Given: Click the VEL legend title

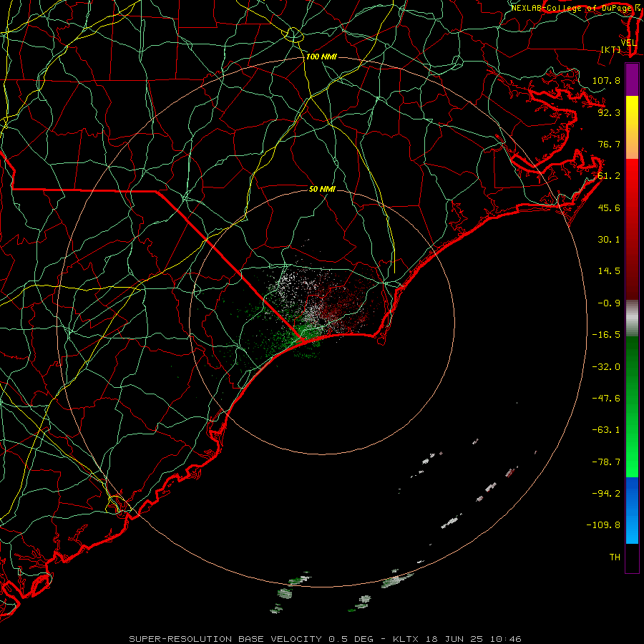Looking at the screenshot, I should pos(629,43).
